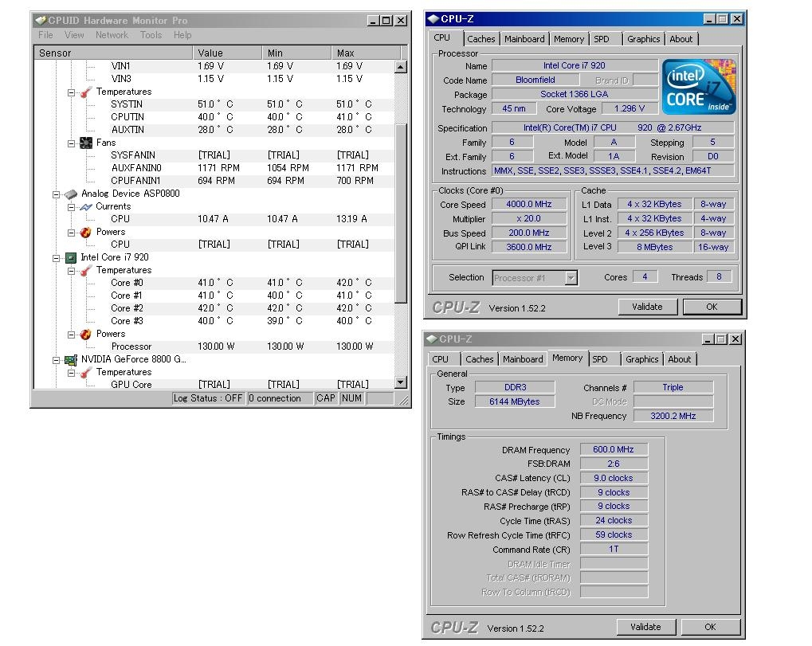Switch to Caches tab in upper CPU-Z

[x=481, y=39]
